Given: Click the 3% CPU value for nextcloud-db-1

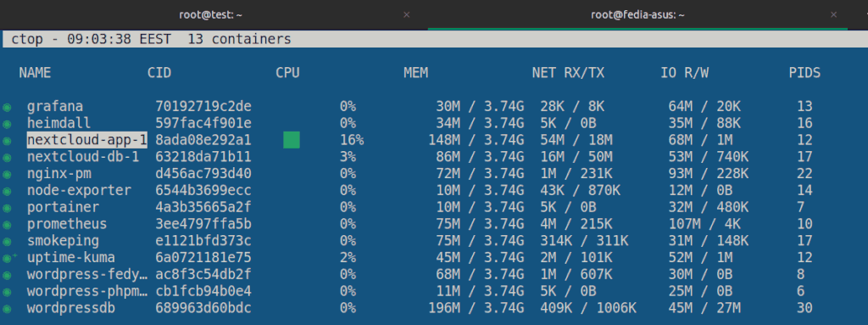Looking at the screenshot, I should 348,157.
